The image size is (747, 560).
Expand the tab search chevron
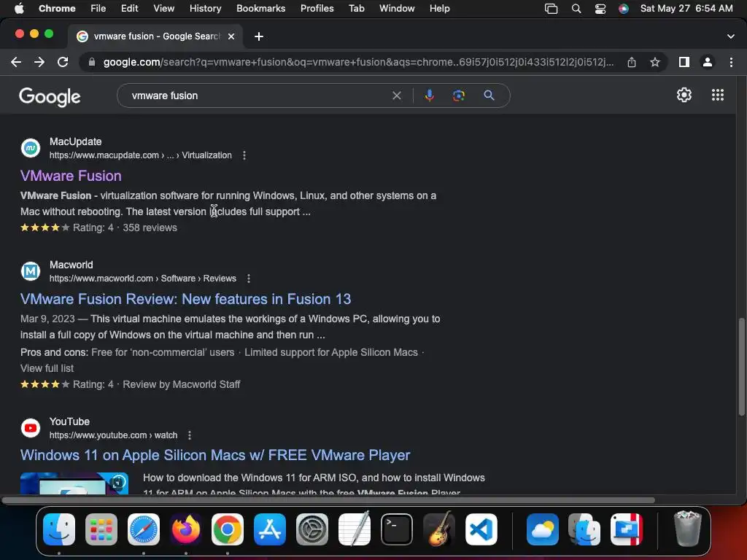(x=730, y=36)
